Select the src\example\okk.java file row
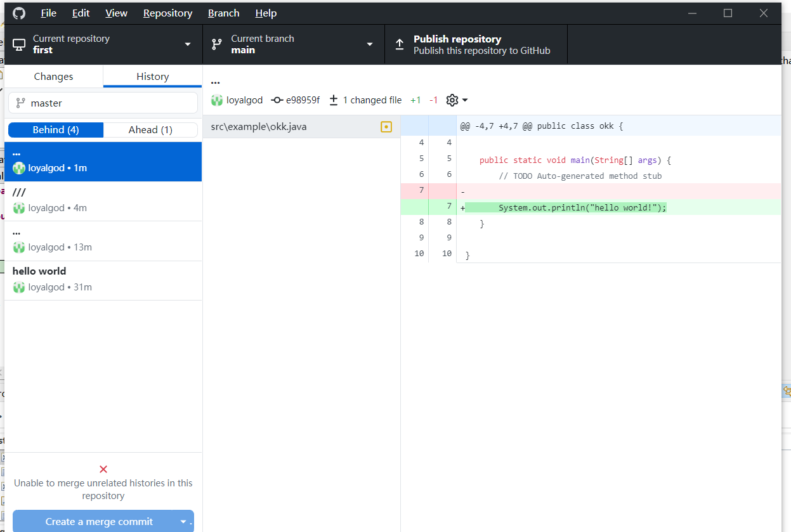791x532 pixels. [301, 127]
